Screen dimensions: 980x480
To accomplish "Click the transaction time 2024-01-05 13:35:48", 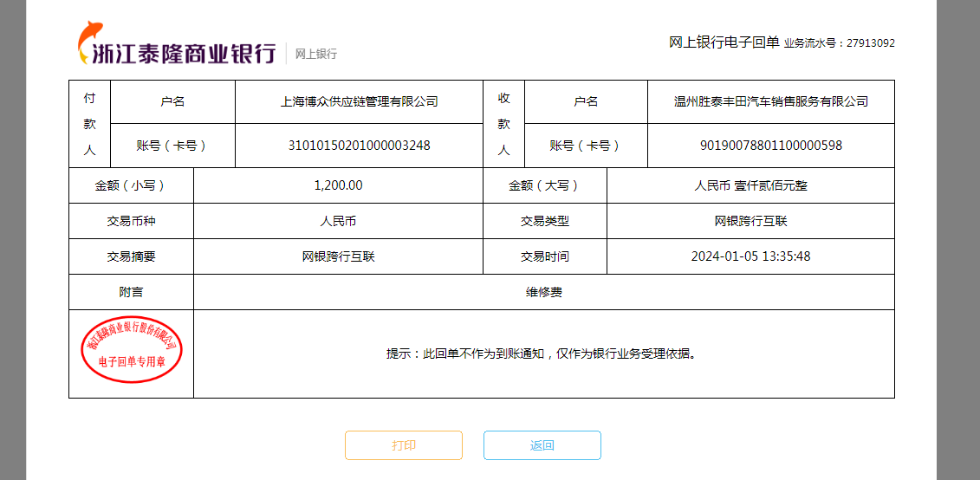I will (750, 256).
